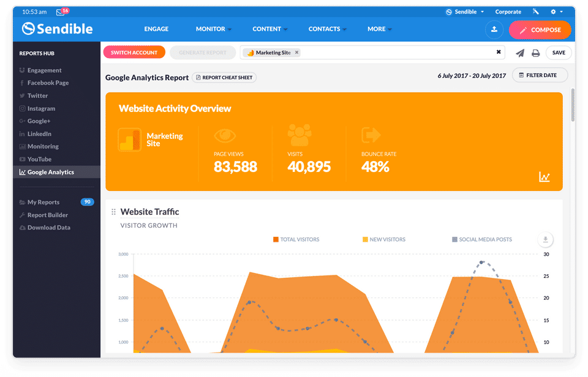Clear all accounts in the selector field

(499, 52)
